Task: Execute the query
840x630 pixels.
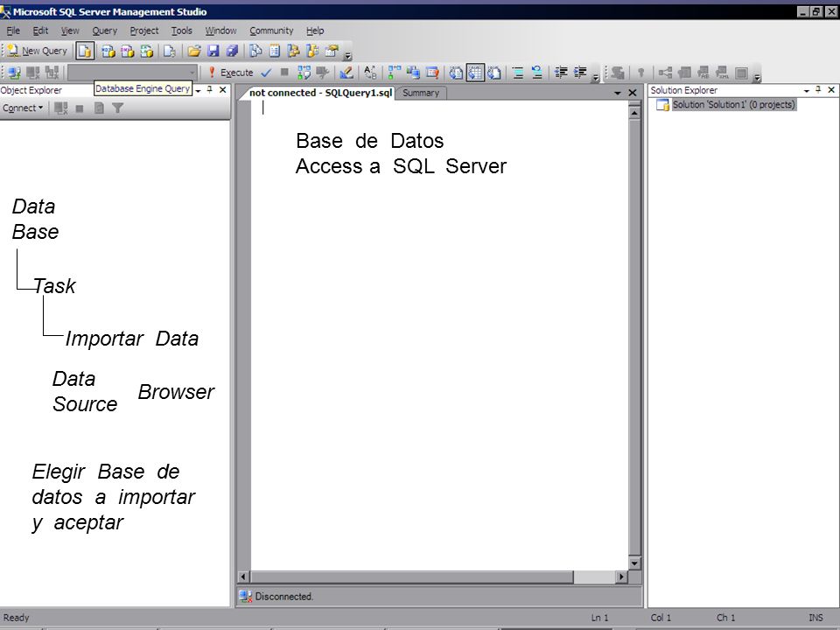Action: click(230, 73)
